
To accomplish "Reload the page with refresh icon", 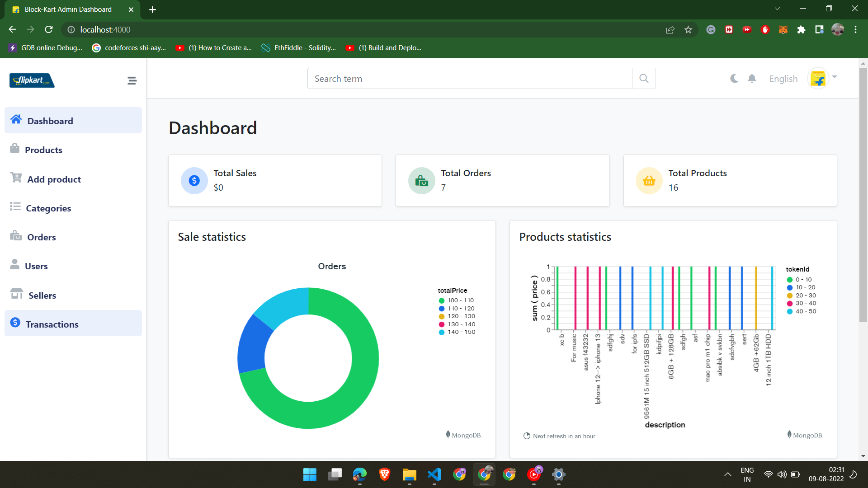I will pos(49,29).
